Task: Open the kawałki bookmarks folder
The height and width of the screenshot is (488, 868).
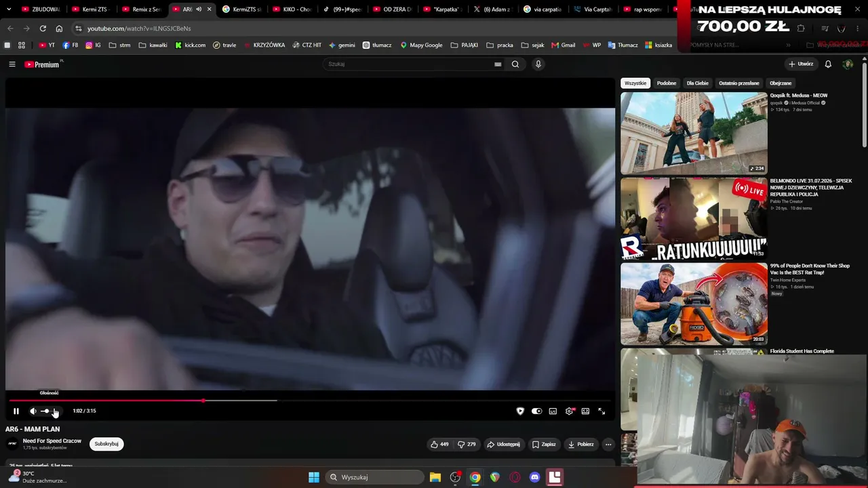Action: point(153,45)
